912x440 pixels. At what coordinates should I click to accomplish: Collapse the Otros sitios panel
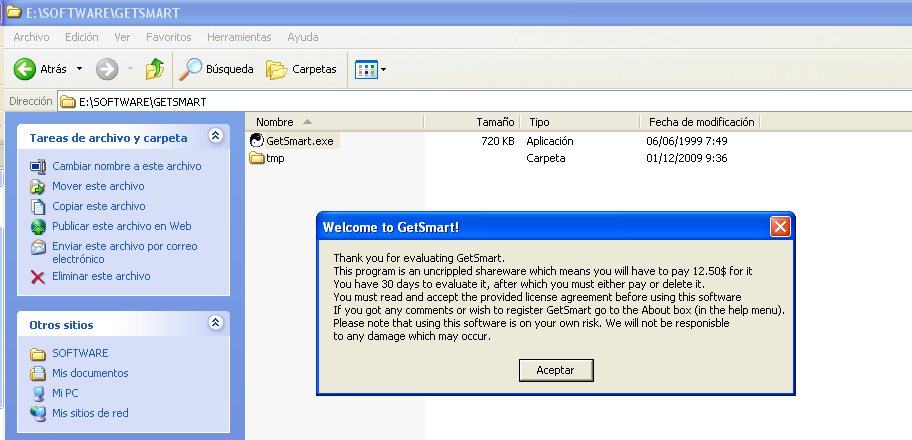tap(216, 322)
